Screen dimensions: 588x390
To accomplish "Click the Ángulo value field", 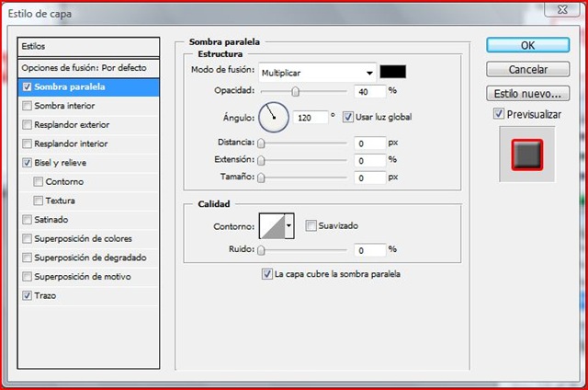I will [311, 118].
